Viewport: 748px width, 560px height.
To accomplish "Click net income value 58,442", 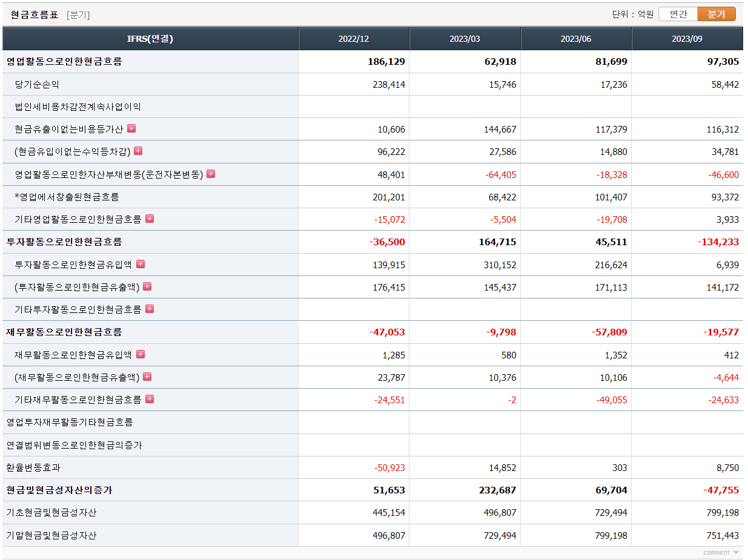I will click(x=725, y=84).
